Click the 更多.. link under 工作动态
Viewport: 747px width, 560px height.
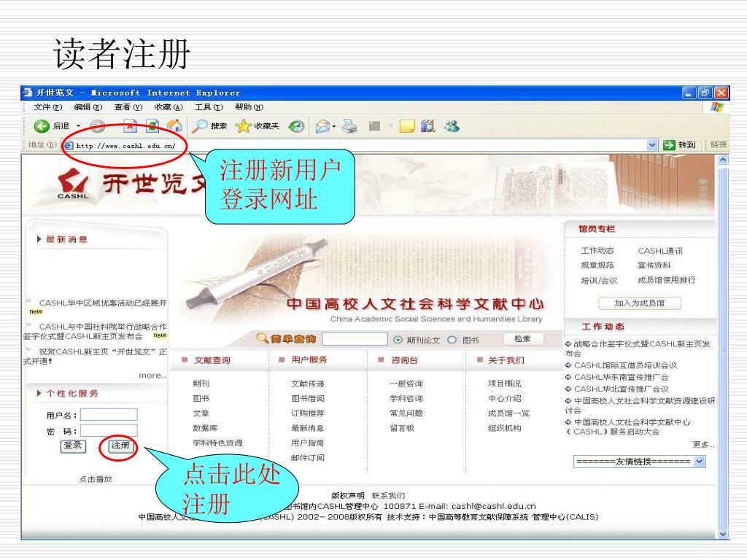(703, 445)
